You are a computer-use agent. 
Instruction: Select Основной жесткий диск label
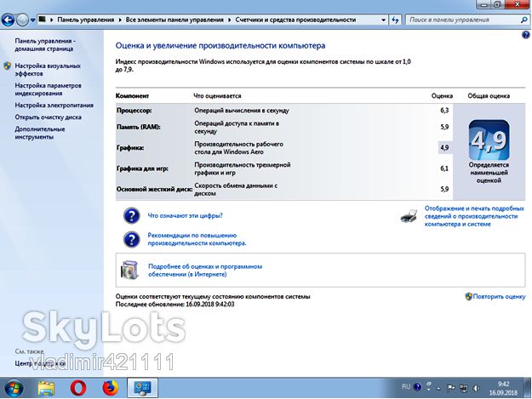[154, 189]
